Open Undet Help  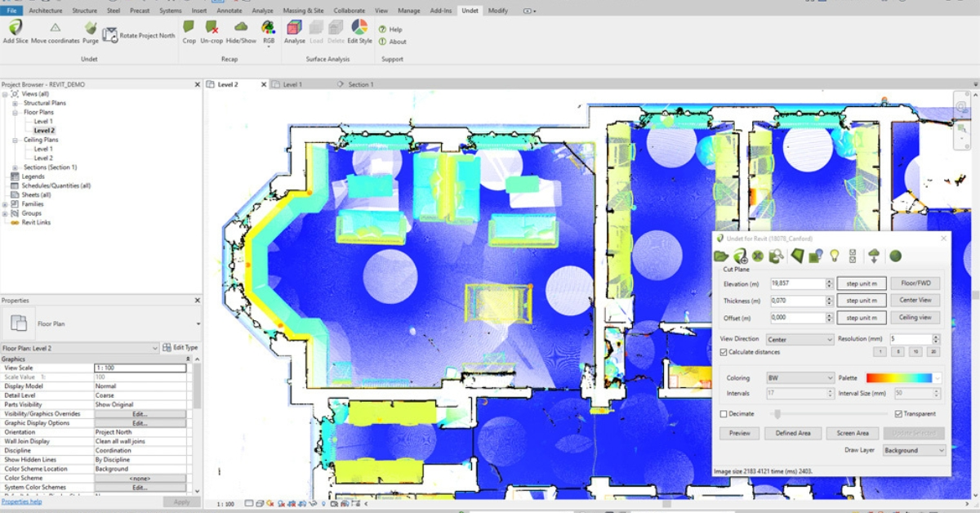pos(390,29)
